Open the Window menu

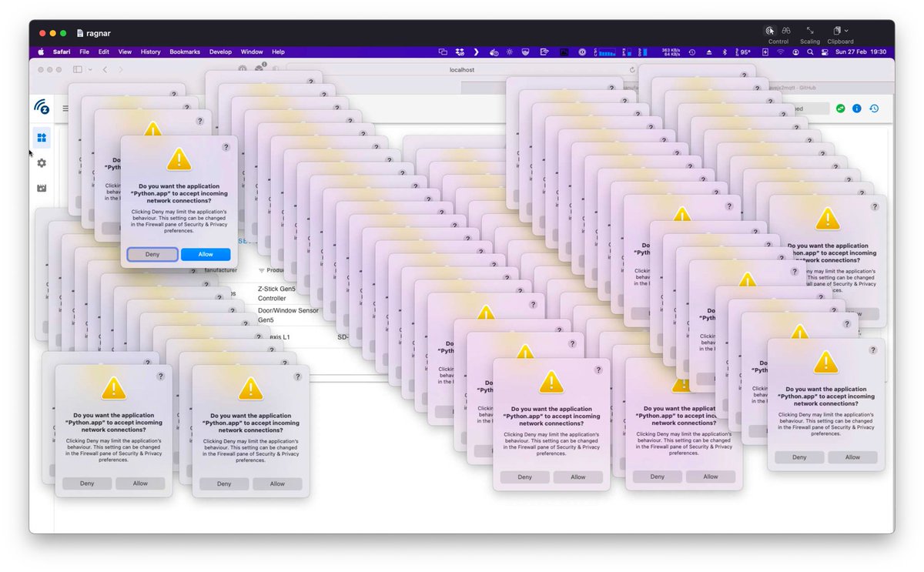click(252, 52)
